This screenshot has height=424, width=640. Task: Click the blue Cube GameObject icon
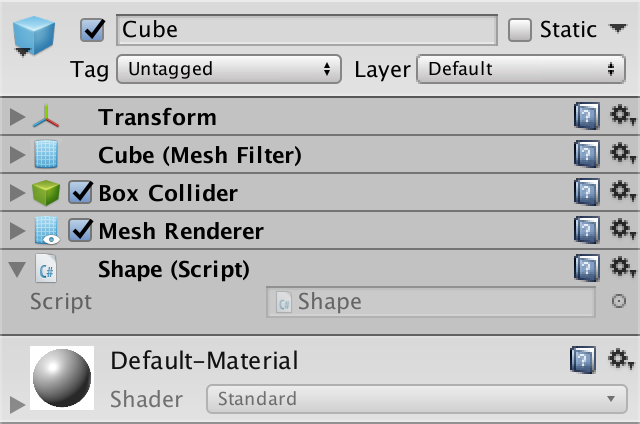34,36
